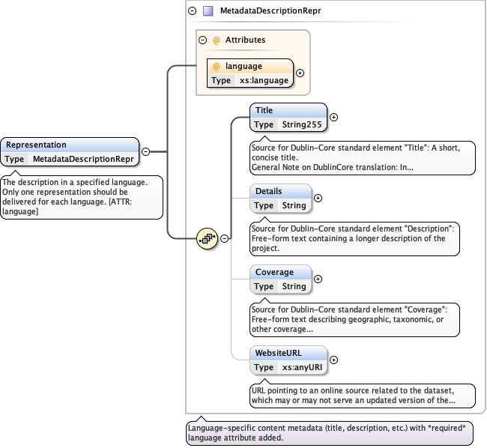Expand the language attribute plus button

(300, 73)
